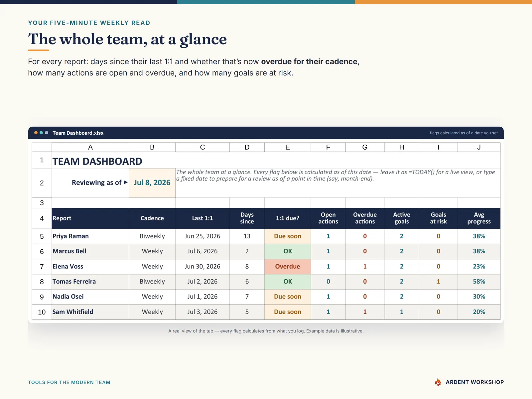The image size is (532, 399).
Task: Click the 'ARDENT WORKSHOP' brand name
Action: (475, 382)
